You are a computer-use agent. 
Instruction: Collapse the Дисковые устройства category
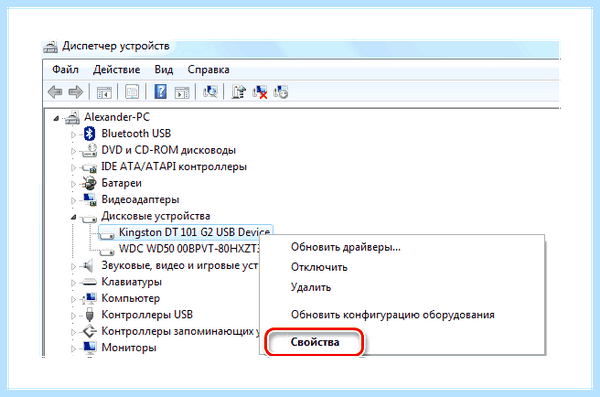tap(73, 217)
